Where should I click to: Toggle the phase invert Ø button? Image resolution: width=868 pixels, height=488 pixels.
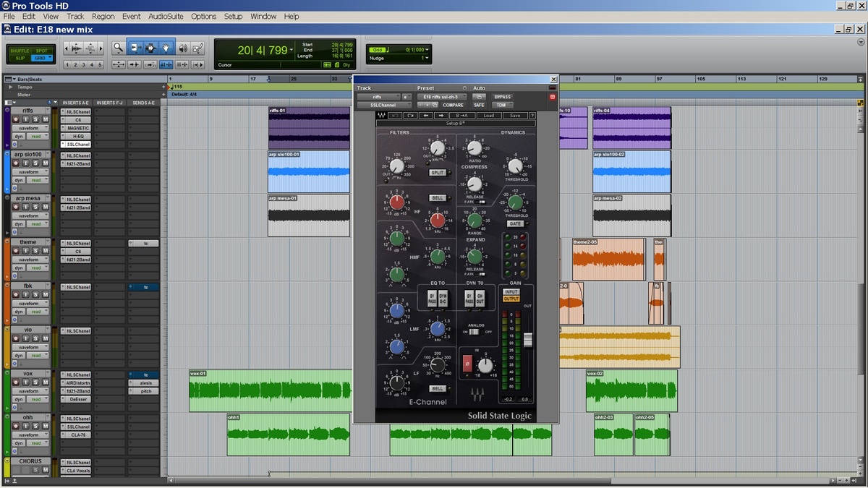pos(467,364)
